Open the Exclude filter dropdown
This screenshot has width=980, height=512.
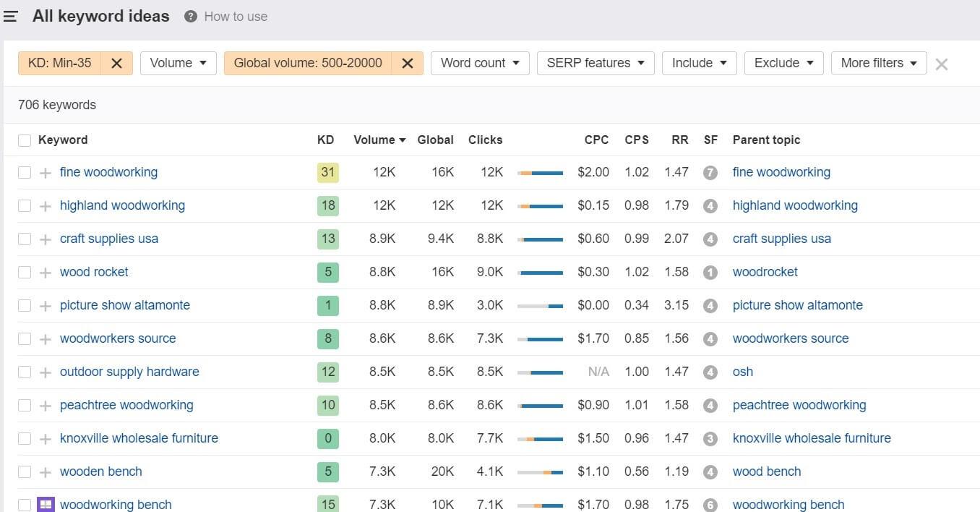pyautogui.click(x=784, y=63)
